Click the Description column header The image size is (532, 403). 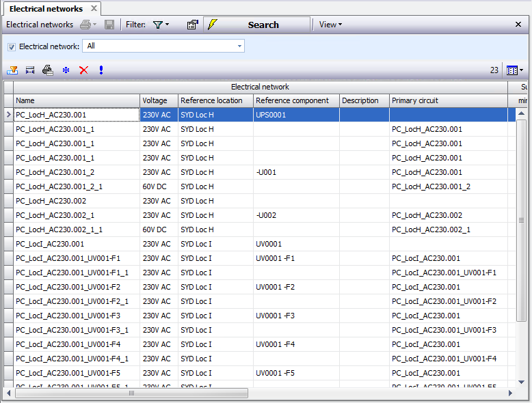tap(364, 100)
